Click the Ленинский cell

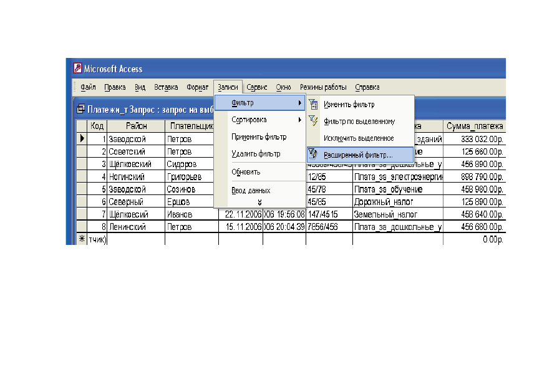tap(136, 226)
